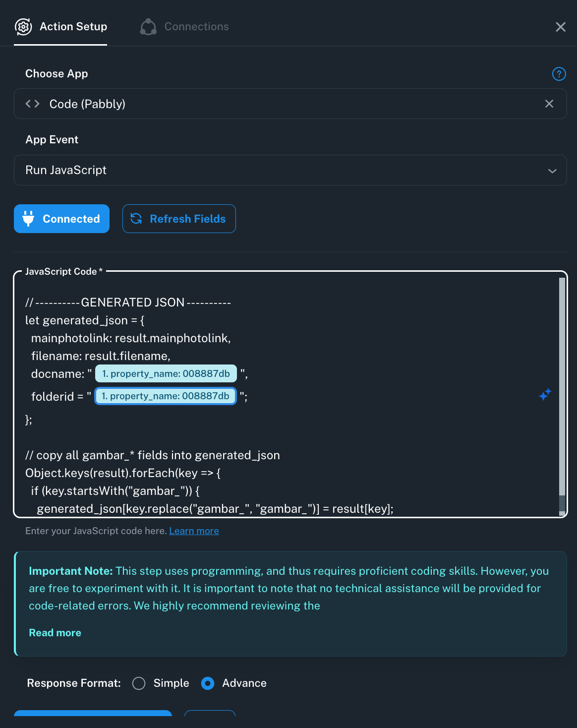Select the Advance response format

[x=208, y=683]
